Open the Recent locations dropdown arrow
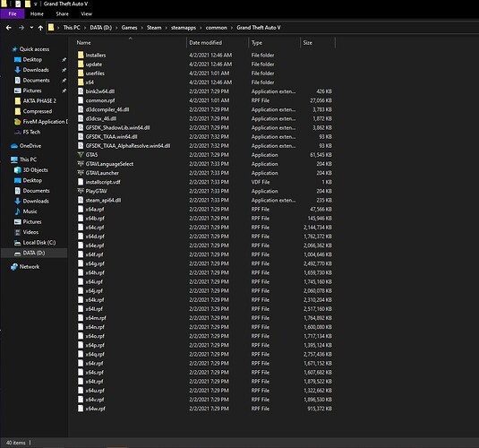The height and width of the screenshot is (448, 479). click(31, 28)
